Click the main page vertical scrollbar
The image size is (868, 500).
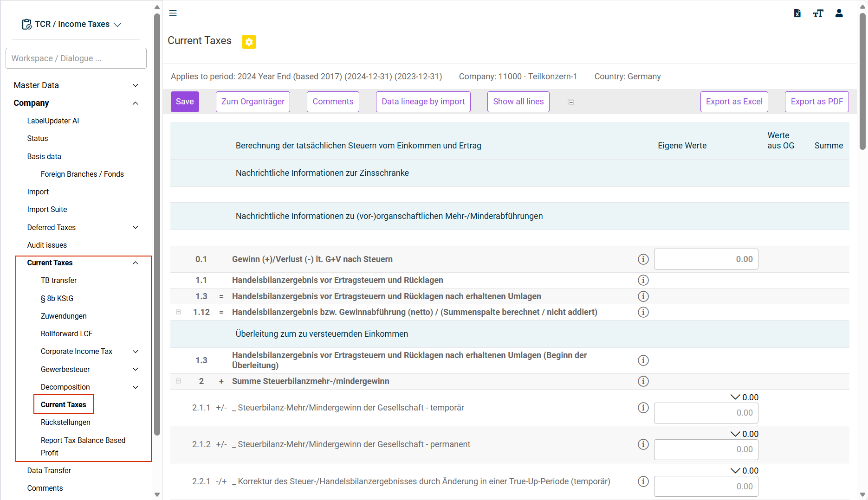[x=862, y=81]
